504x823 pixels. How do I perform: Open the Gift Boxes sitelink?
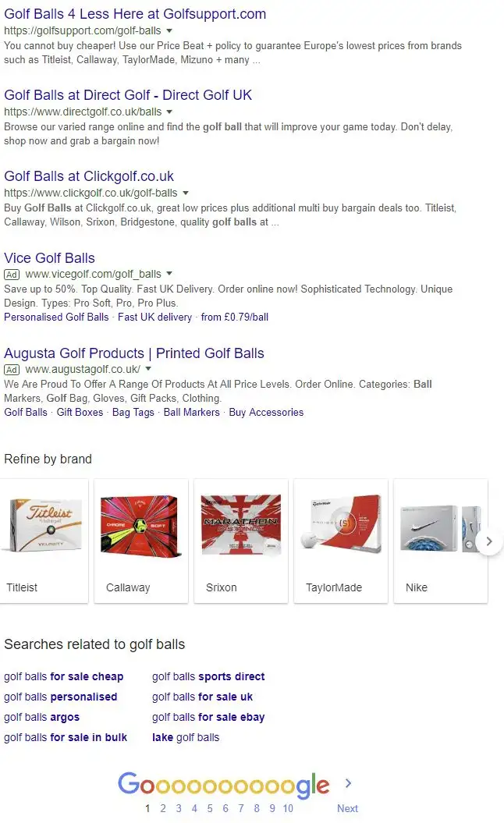point(80,413)
